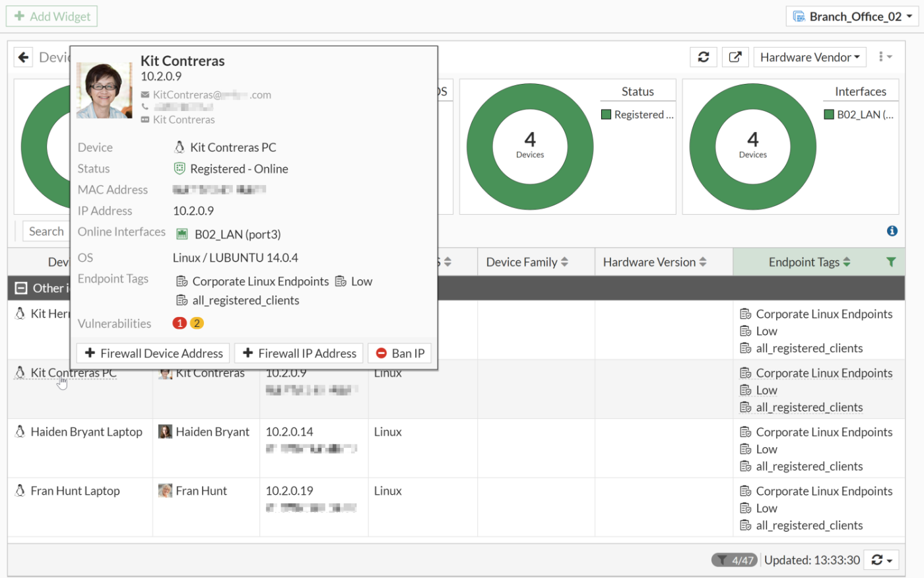
Task: Open the three-dot options menu
Action: (884, 57)
